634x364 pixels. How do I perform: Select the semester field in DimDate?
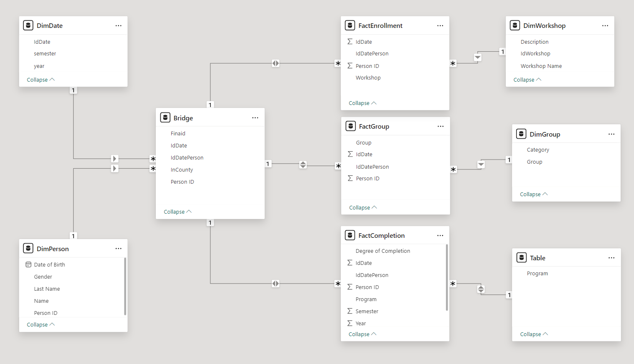click(x=45, y=54)
